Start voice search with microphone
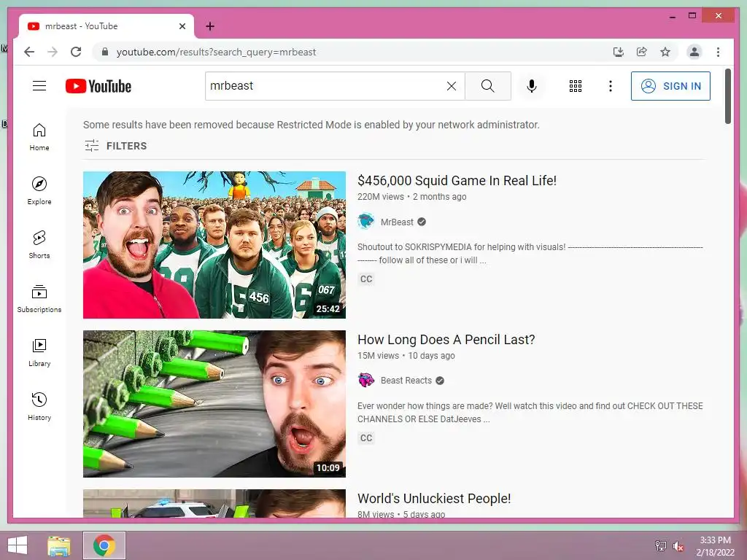The height and width of the screenshot is (560, 747). pos(532,86)
